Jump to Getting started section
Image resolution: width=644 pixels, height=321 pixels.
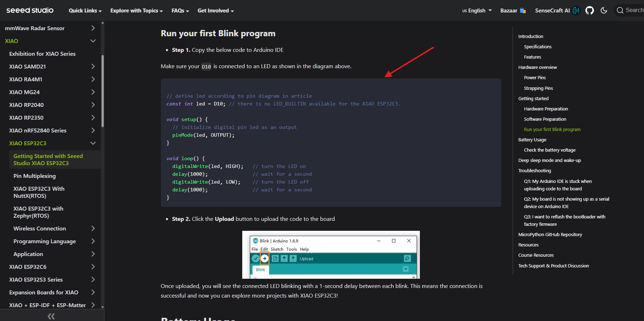533,98
